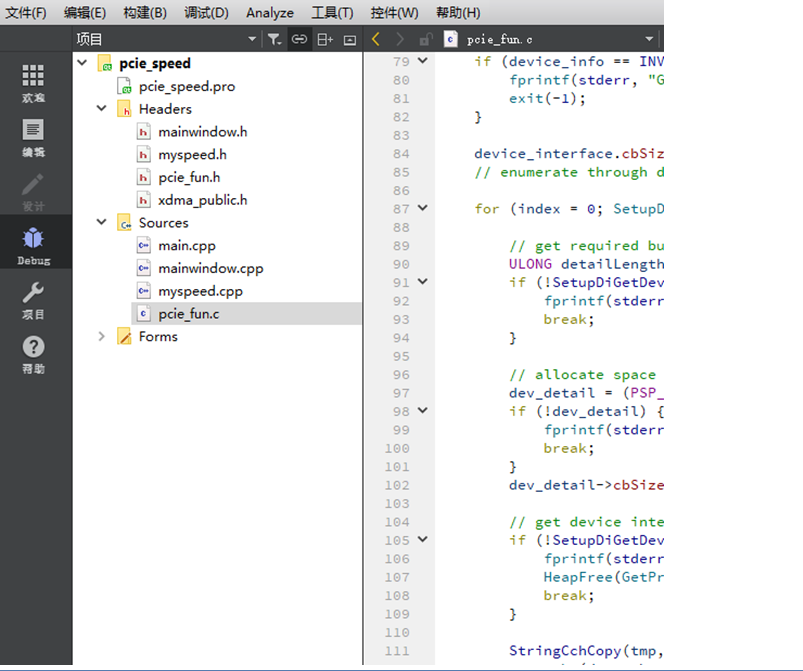
Task: Close the sidebar panel icon
Action: pos(350,39)
